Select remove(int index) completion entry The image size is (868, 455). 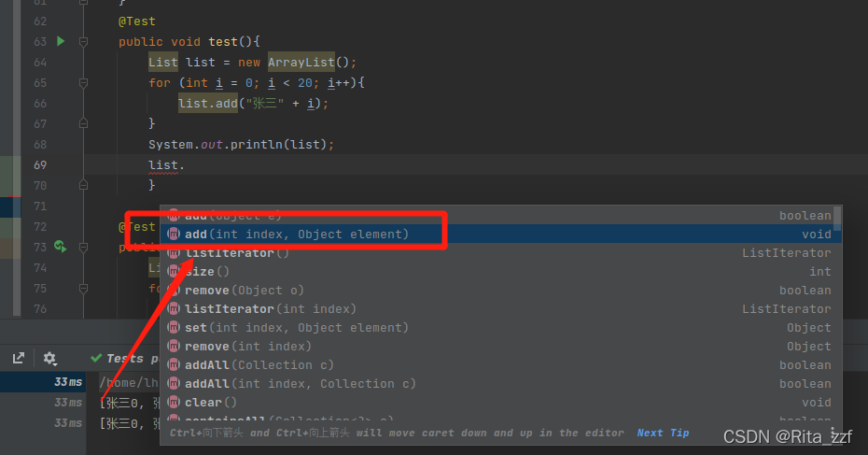[x=501, y=347]
